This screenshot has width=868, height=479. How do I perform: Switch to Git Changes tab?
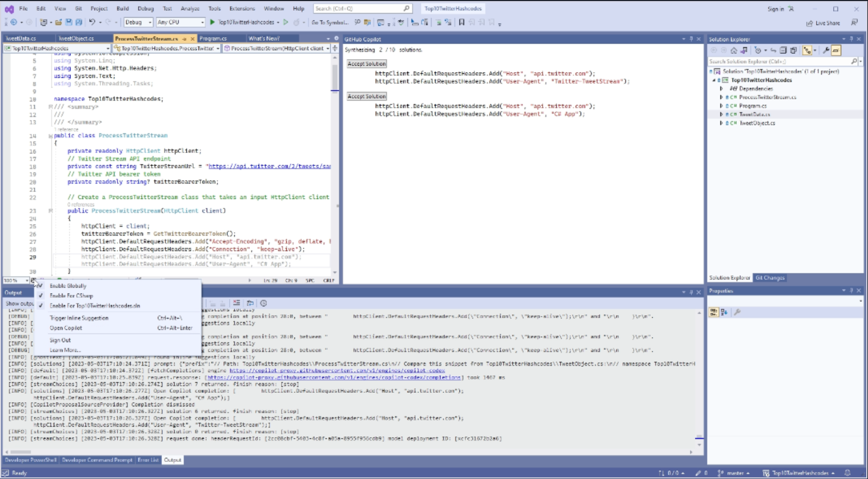point(771,278)
